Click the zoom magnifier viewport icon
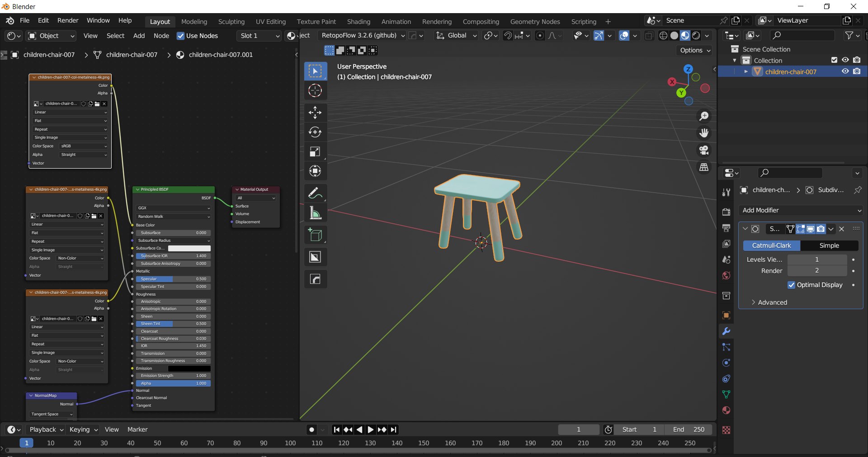Viewport: 868px width, 457px height. [x=704, y=116]
